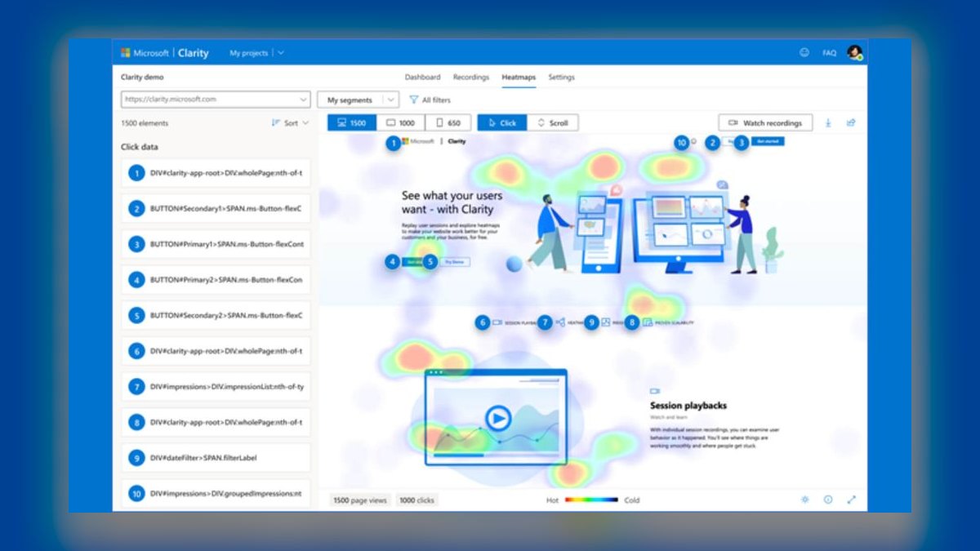The height and width of the screenshot is (551, 980).
Task: Click heatmap marker 10 near the top right
Action: point(682,142)
